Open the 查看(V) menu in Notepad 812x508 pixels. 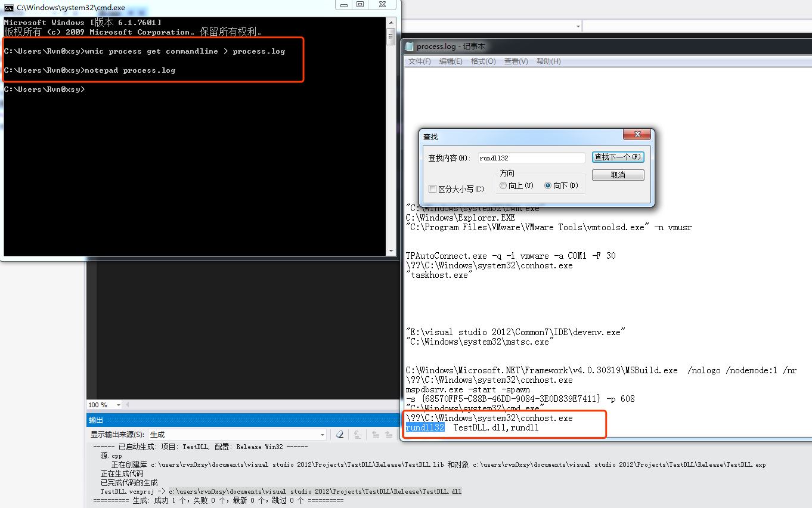[516, 61]
